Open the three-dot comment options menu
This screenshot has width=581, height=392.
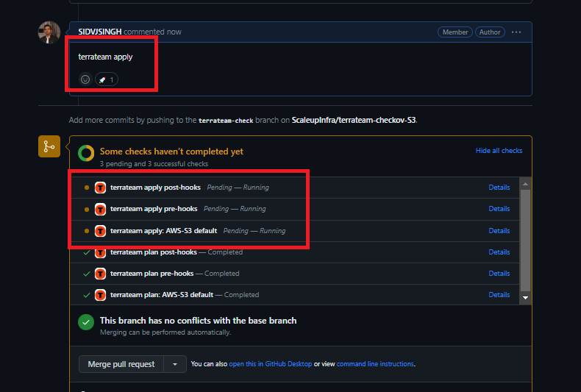[516, 32]
